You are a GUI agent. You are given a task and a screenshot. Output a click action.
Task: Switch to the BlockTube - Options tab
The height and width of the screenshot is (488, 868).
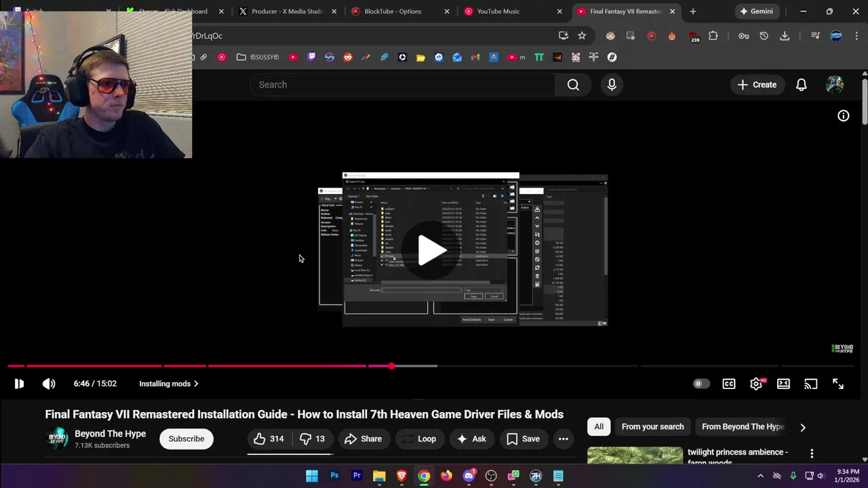(400, 12)
